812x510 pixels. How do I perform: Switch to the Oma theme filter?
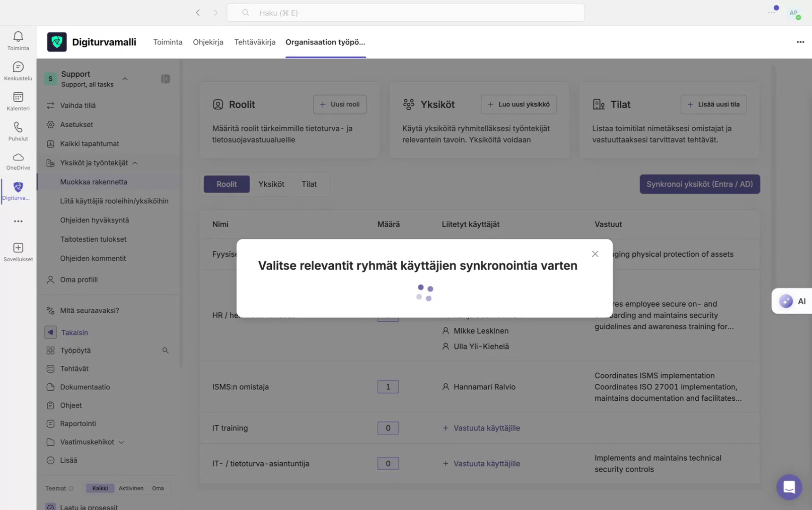[158, 488]
